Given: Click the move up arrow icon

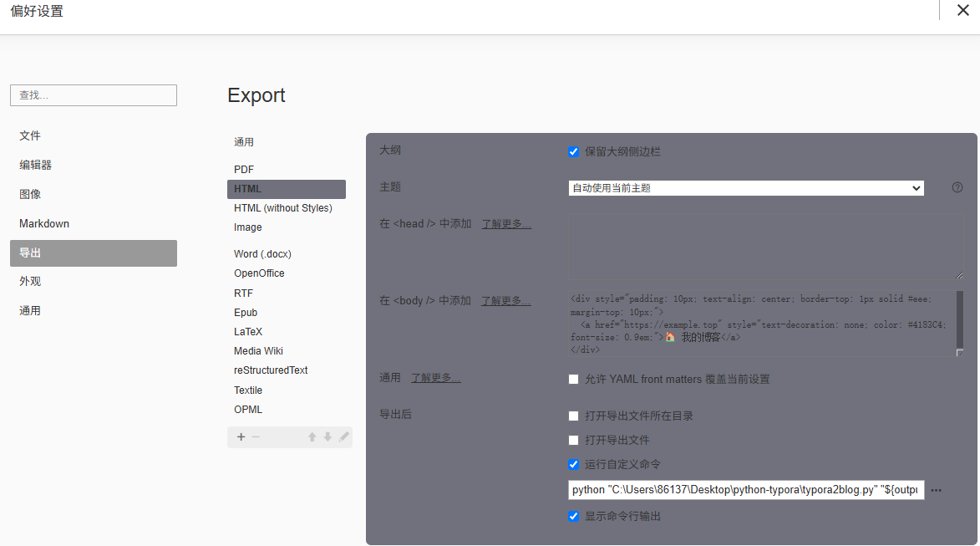Looking at the screenshot, I should pyautogui.click(x=312, y=436).
